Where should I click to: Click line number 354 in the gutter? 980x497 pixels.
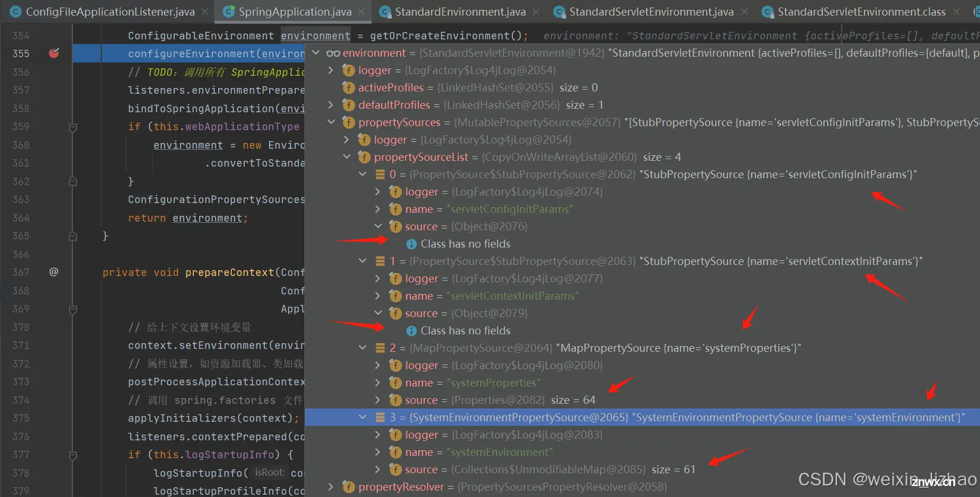21,36
